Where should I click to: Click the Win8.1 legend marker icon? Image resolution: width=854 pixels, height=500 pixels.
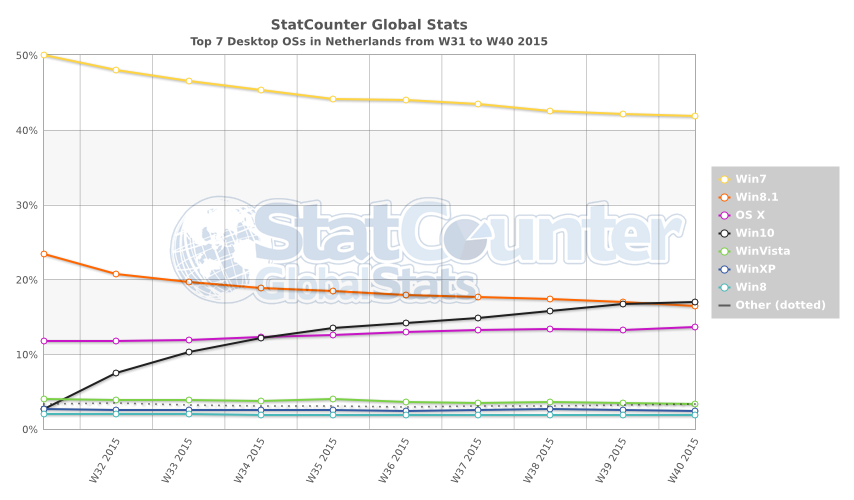[x=726, y=197]
